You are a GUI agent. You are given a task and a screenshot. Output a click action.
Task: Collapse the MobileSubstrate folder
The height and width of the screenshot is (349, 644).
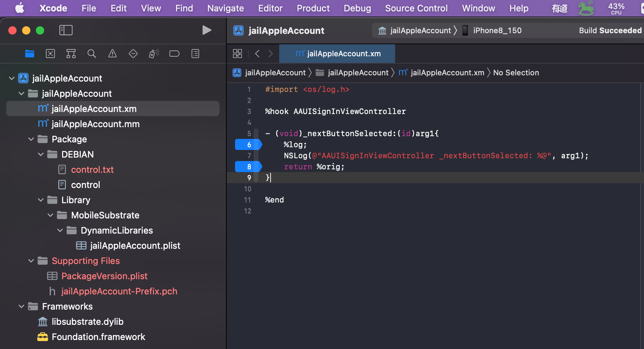pyautogui.click(x=50, y=215)
